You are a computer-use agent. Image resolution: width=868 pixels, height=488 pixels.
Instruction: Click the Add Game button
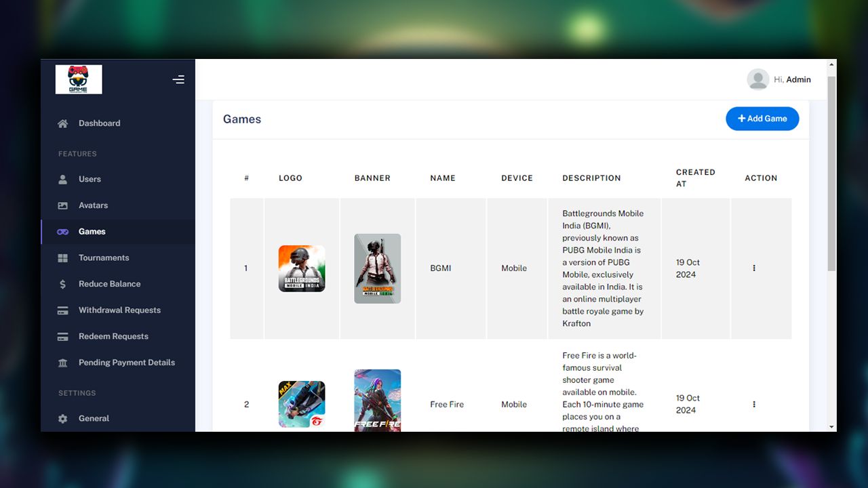762,119
